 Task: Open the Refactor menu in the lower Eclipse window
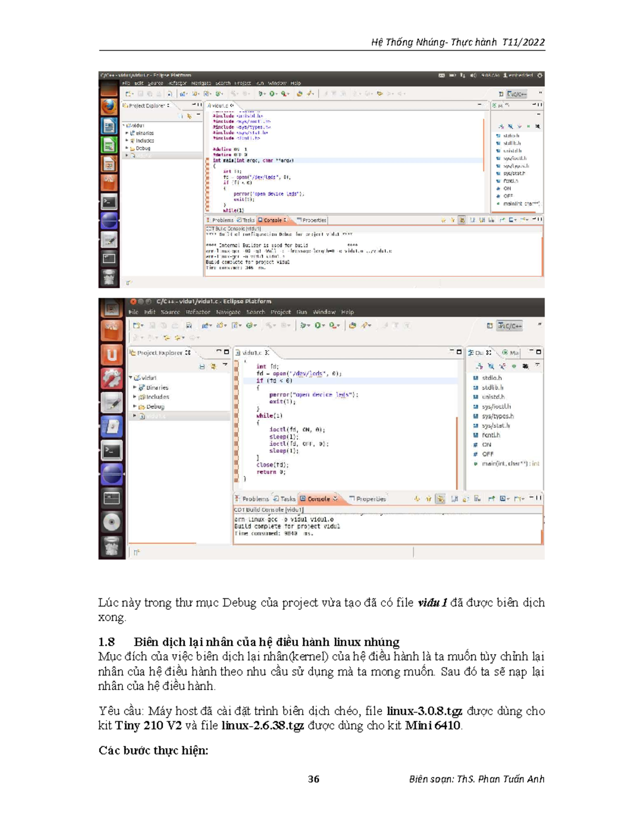click(198, 312)
